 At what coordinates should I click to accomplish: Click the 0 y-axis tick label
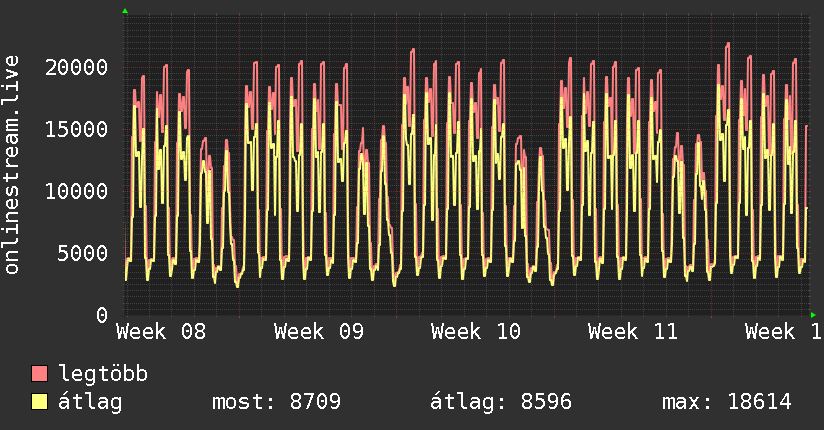tap(102, 315)
